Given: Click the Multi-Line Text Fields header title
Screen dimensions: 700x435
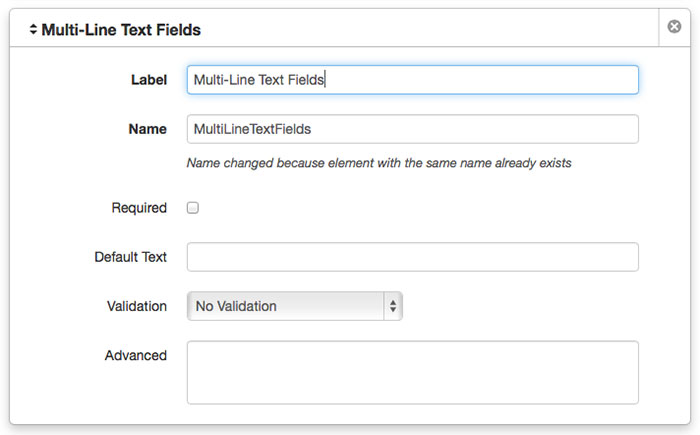Looking at the screenshot, I should coord(121,30).
